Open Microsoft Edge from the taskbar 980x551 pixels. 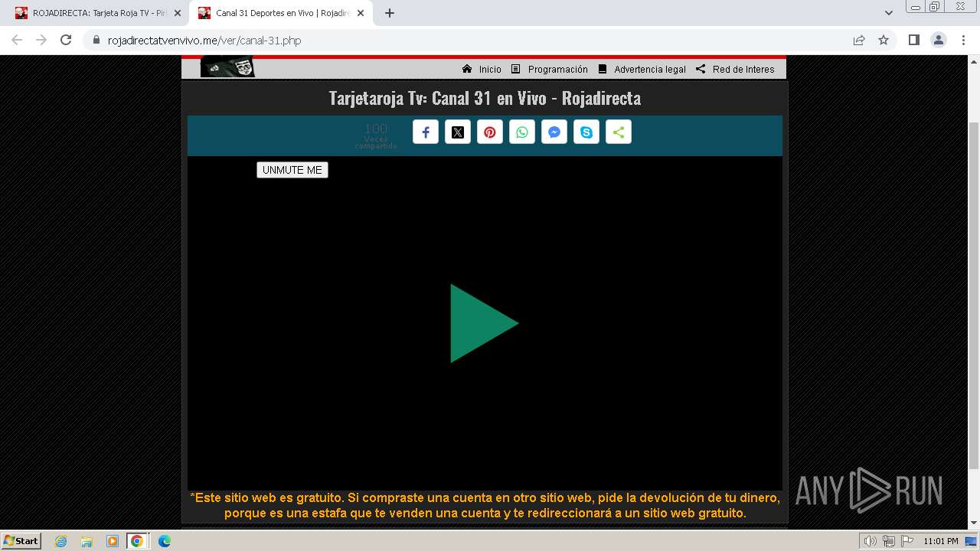[x=164, y=541]
